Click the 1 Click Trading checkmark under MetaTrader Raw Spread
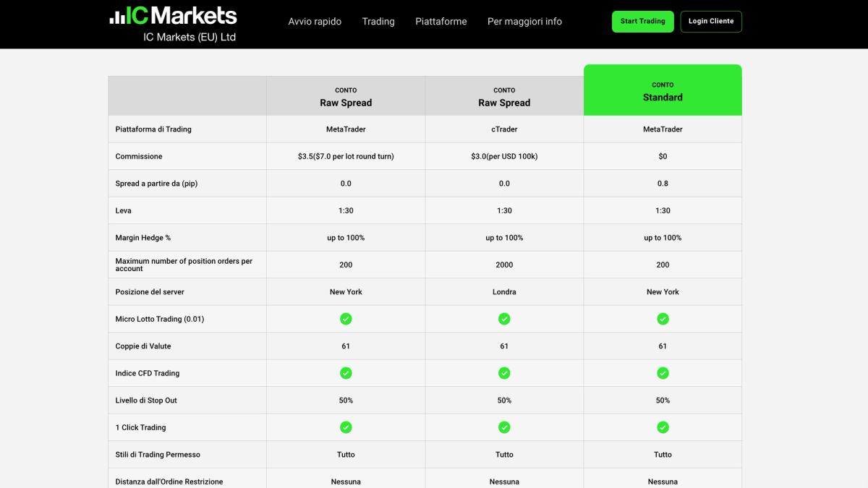868x488 pixels. [x=346, y=427]
